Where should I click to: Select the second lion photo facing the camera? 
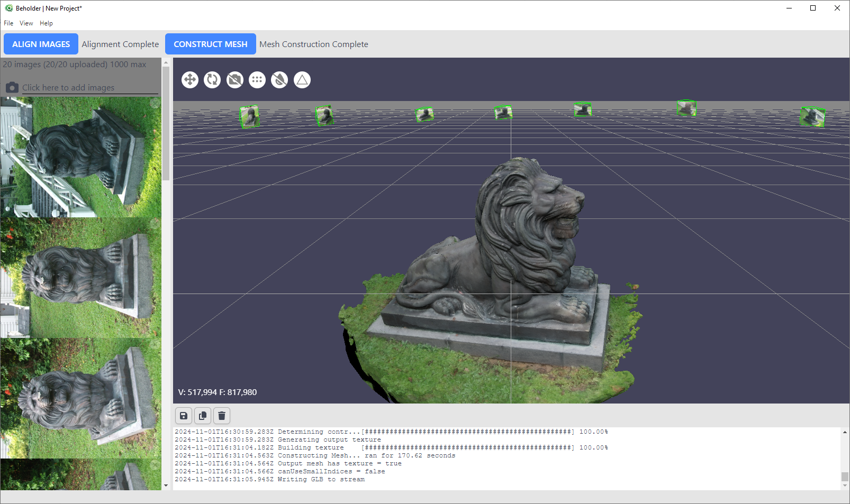pyautogui.click(x=80, y=278)
